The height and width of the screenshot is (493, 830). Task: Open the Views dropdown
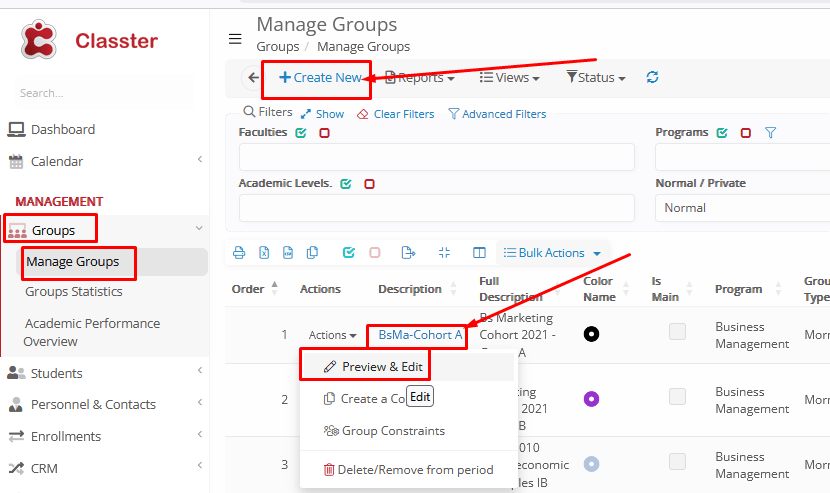tap(509, 77)
